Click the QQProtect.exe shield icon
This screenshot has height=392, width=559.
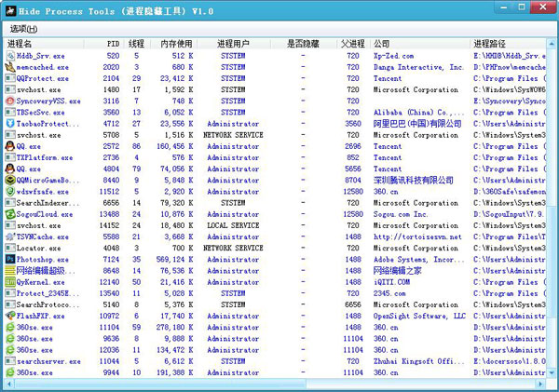[x=10, y=78]
